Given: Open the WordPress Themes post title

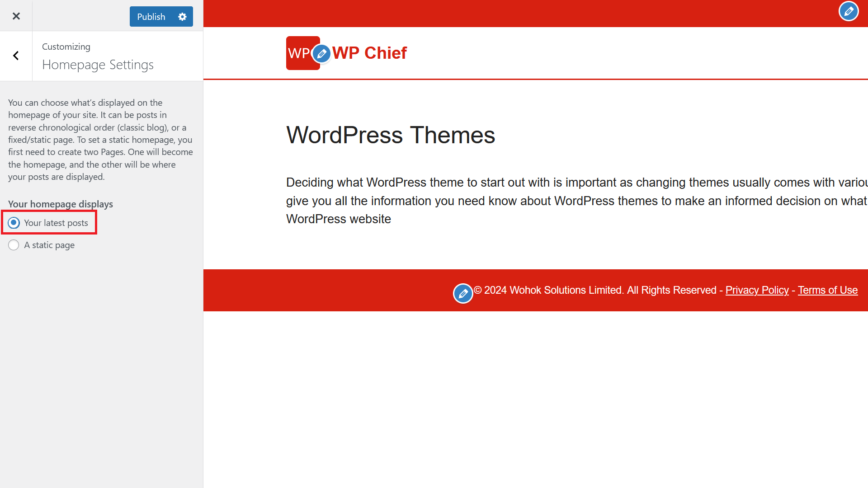Looking at the screenshot, I should click(x=391, y=135).
